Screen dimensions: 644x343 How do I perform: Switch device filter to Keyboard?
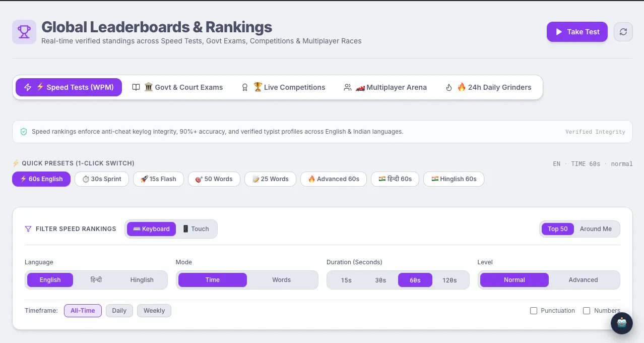[151, 229]
